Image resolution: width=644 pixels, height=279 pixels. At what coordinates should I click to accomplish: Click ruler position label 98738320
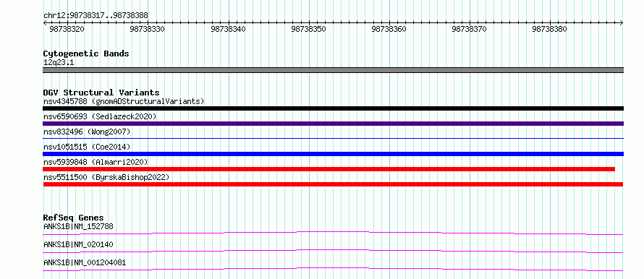(x=67, y=29)
